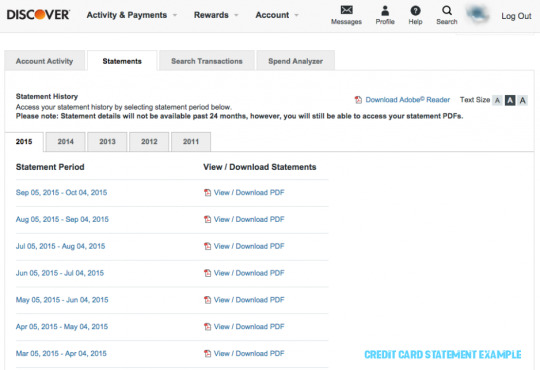
Task: Select the 2015 year tab
Action: pos(24,142)
